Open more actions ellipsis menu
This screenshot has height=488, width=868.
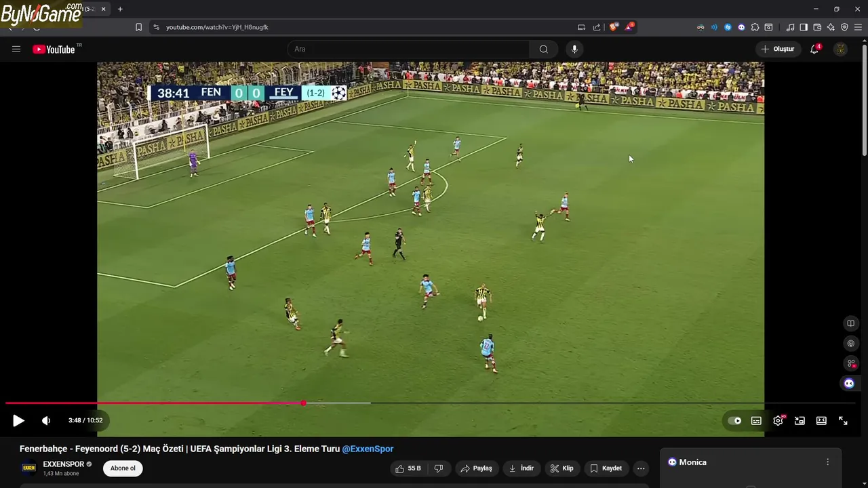pos(641,468)
